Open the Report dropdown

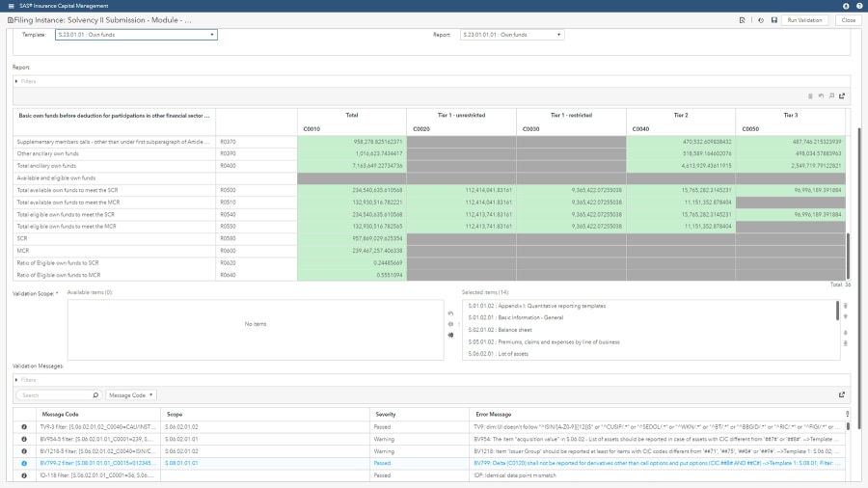(512, 35)
